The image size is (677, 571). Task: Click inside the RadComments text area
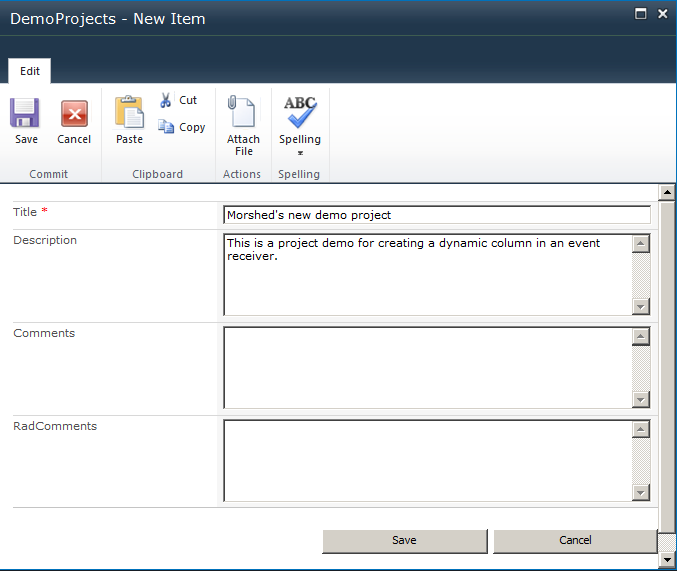point(428,461)
